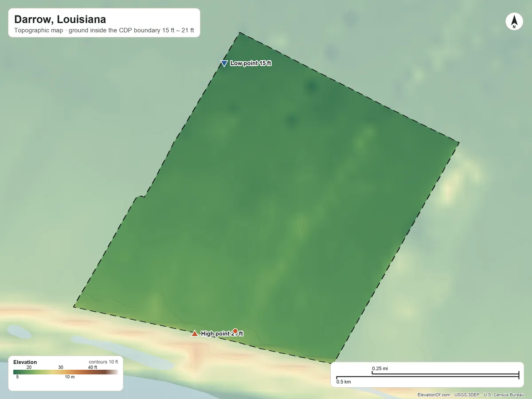
Task: Click the '40 ft' legend tick label
Action: point(93,367)
